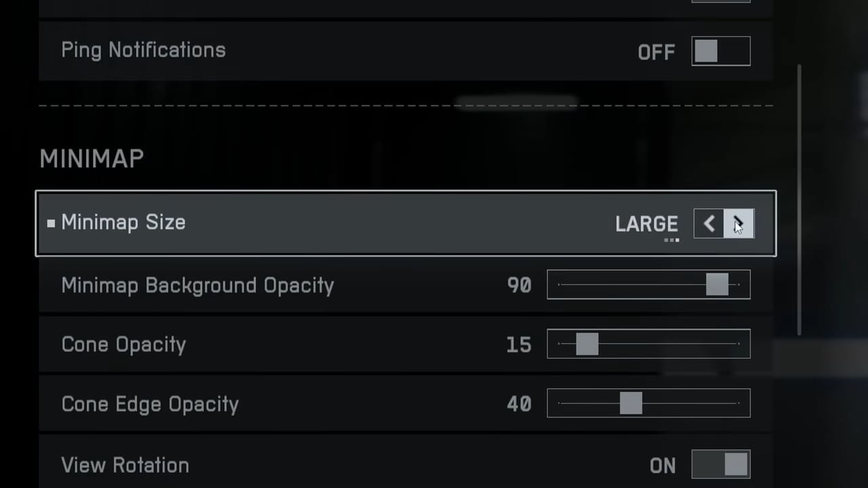Screen dimensions: 868x488
Task: Select the Cone Edge Opacity setting label
Action: (150, 404)
